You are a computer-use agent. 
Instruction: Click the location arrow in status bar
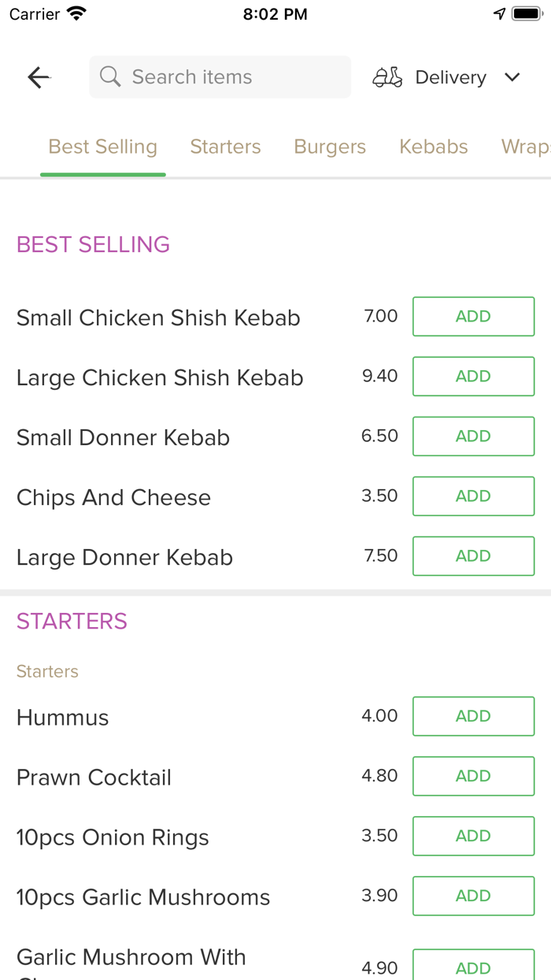click(499, 14)
